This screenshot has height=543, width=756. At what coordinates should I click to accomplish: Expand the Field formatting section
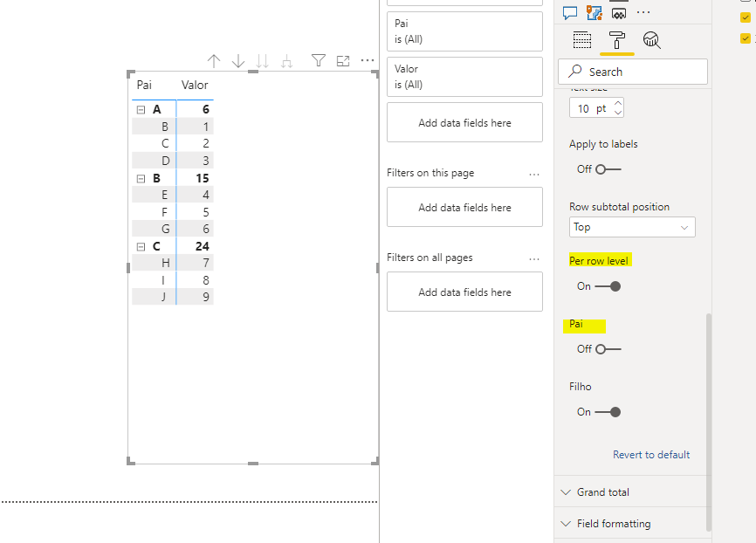pyautogui.click(x=633, y=524)
